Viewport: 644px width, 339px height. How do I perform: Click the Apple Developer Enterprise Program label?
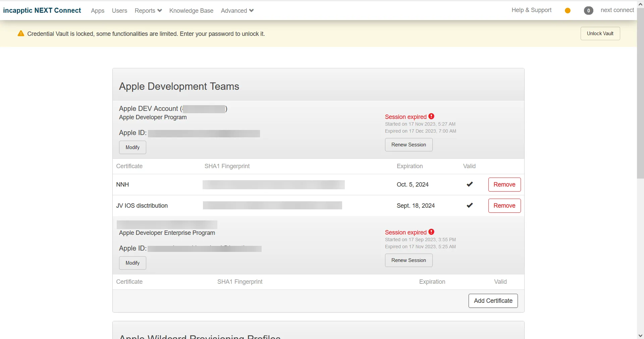pos(167,233)
